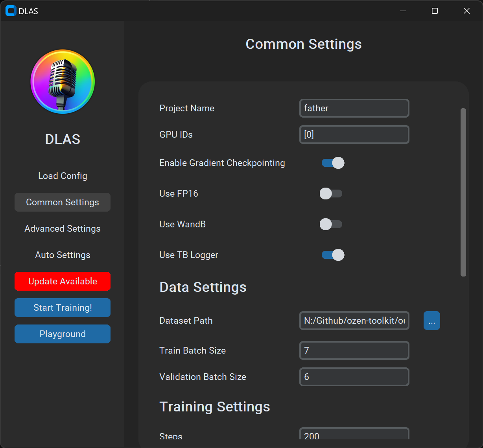Click the Validation Batch Size label
483x448 pixels.
203,377
